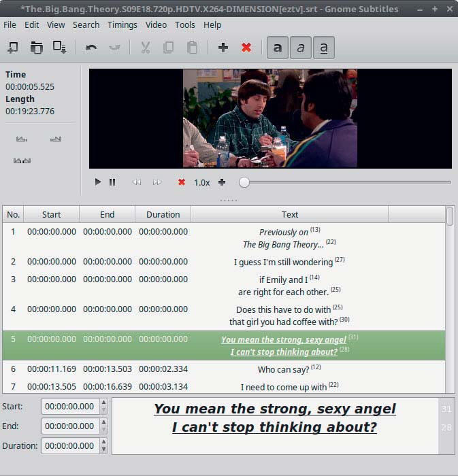Open the Help menu
This screenshot has height=476, width=458.
[x=212, y=25]
